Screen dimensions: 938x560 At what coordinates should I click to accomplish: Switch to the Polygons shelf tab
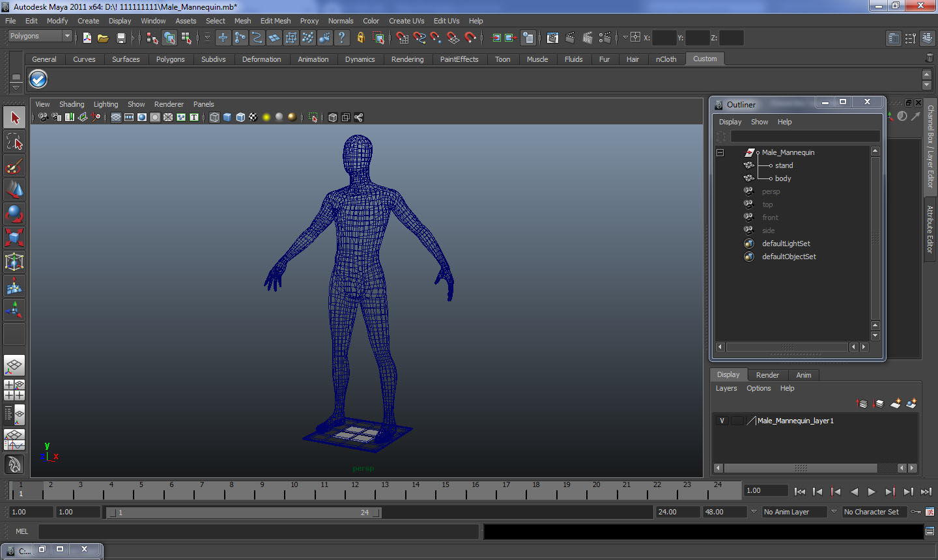pos(171,59)
